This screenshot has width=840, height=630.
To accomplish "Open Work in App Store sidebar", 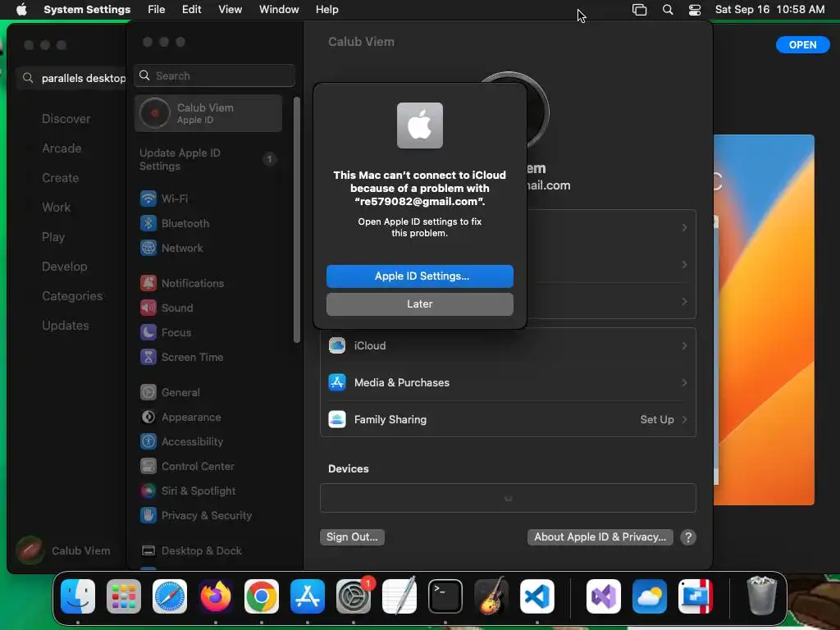I will coord(57,208).
